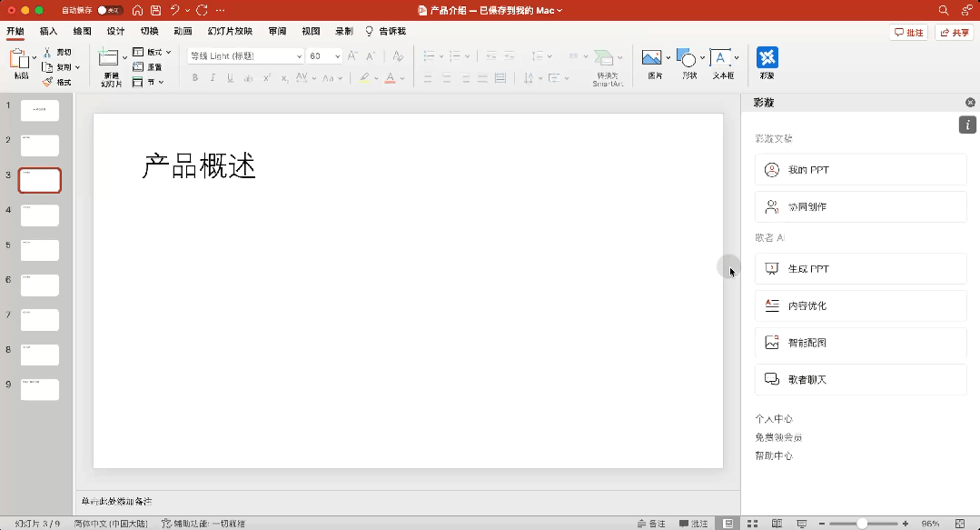The height and width of the screenshot is (530, 980).
Task: Click the 彩漩 add-in icon in ribbon
Action: [x=767, y=57]
